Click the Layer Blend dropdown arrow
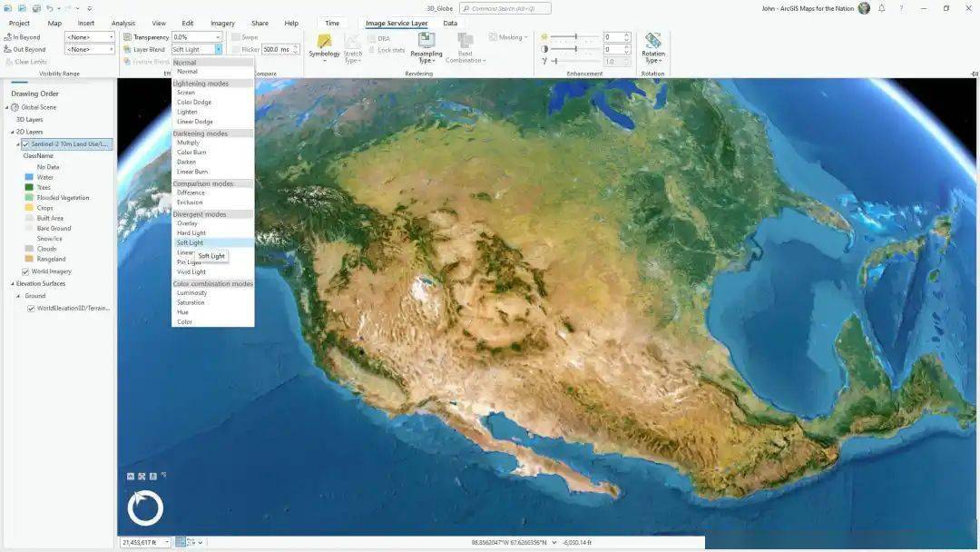Viewport: 980px width, 552px height. click(218, 49)
